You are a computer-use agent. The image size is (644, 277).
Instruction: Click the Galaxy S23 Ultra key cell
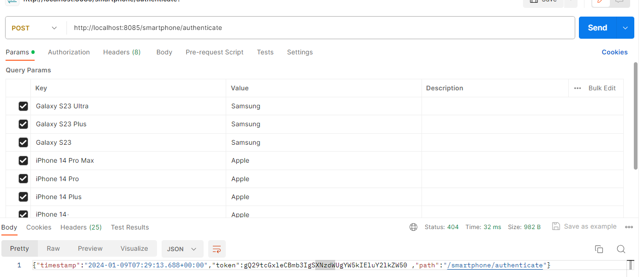coord(128,106)
